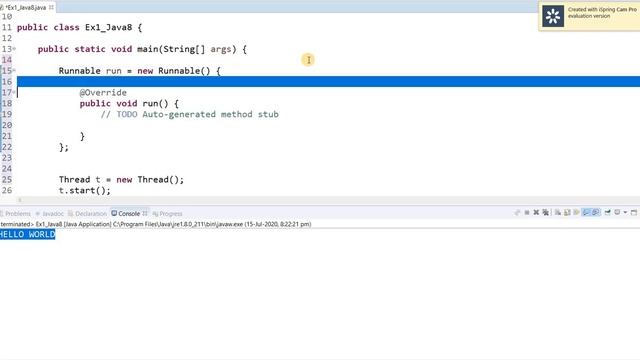Collapse the main method fold at line 13
This screenshot has width=640, height=360.
pos(14,49)
